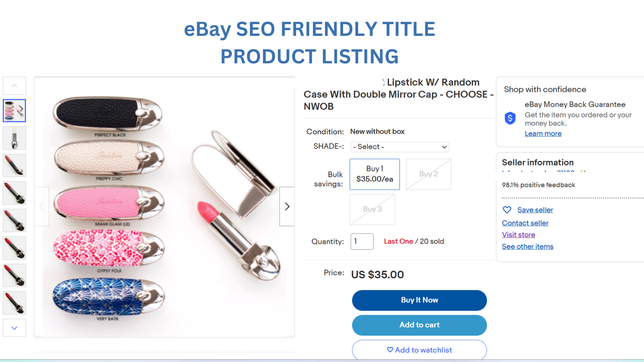Click the Quantity input field
Screen dimensions: 644x362
point(362,241)
